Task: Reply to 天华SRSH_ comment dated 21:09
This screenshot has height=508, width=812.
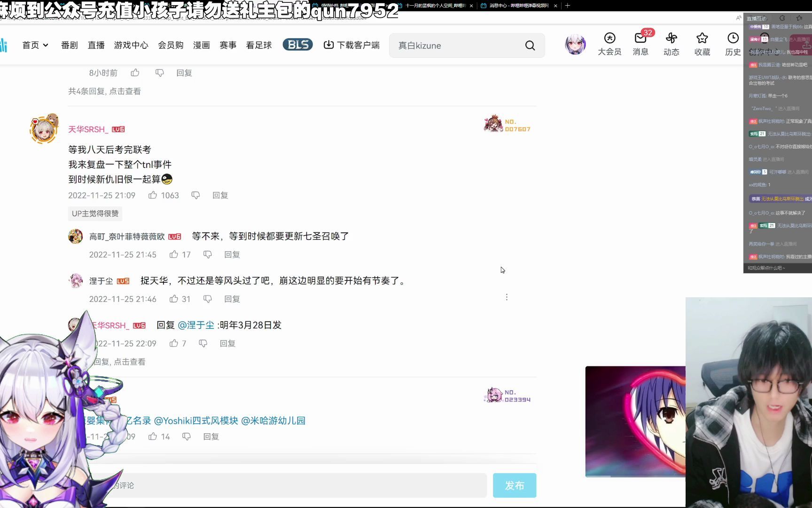Action: tap(220, 195)
